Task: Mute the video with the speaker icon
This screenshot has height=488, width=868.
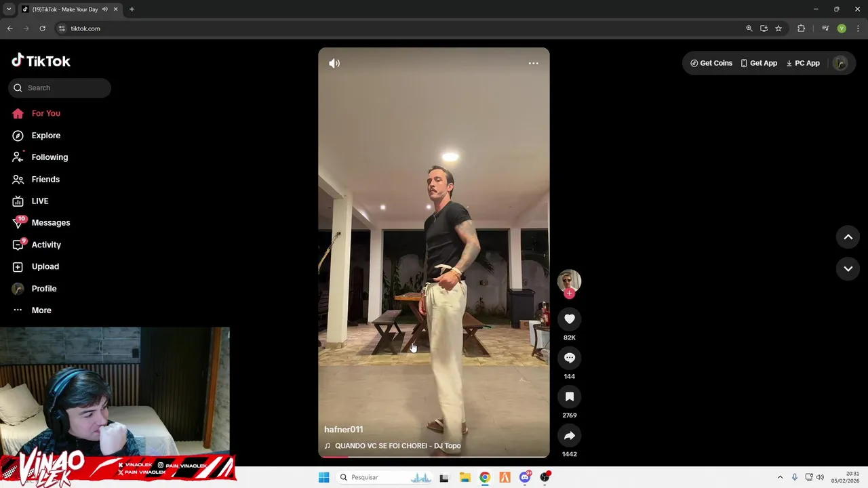Action: pos(334,63)
